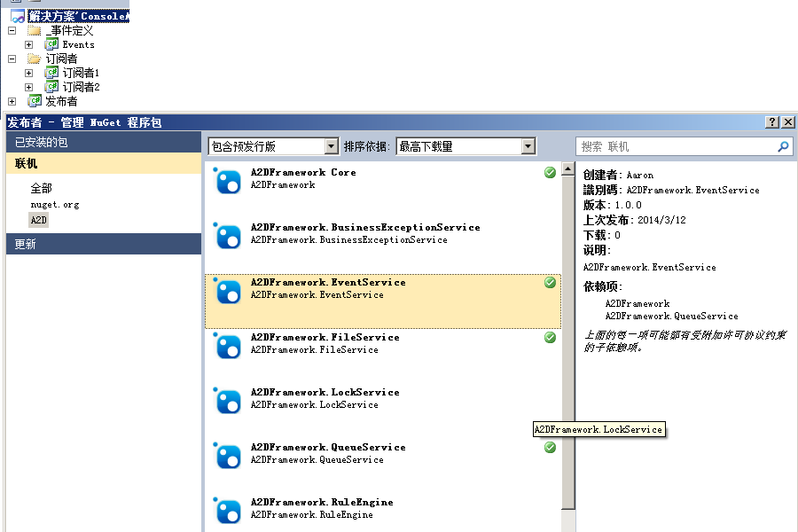
Task: Select the A2DFramework.EventService package title
Action: point(328,282)
